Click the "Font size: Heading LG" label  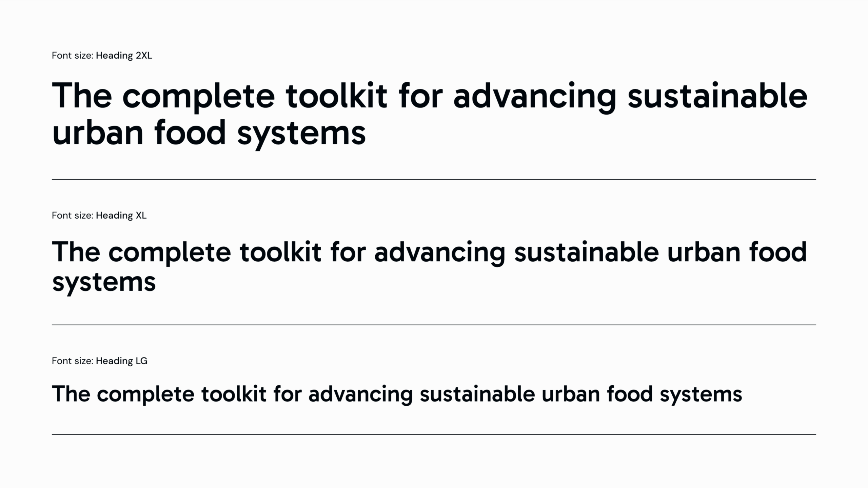pos(100,361)
